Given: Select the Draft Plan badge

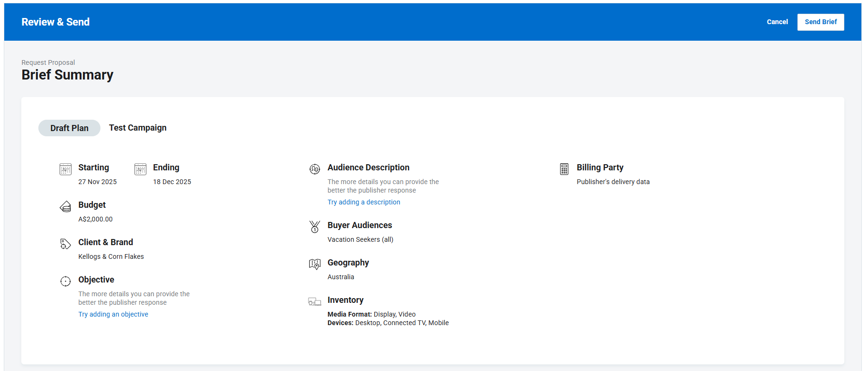Looking at the screenshot, I should pyautogui.click(x=69, y=128).
